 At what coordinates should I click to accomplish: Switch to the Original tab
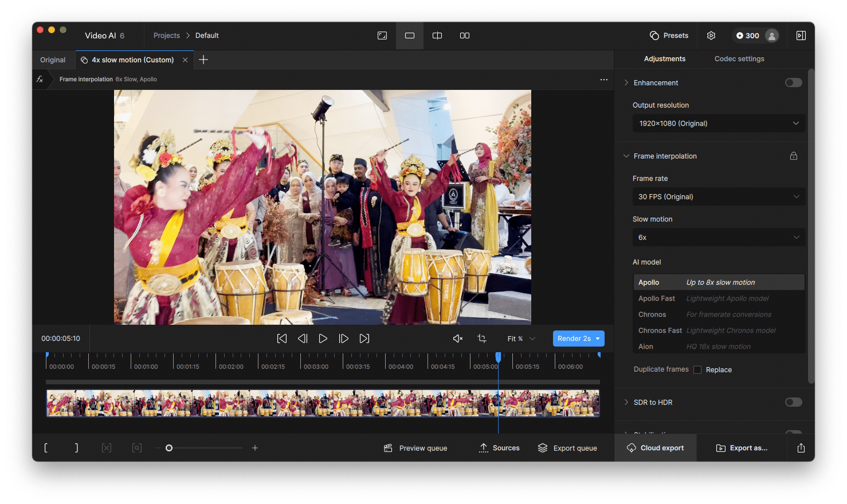[53, 60]
